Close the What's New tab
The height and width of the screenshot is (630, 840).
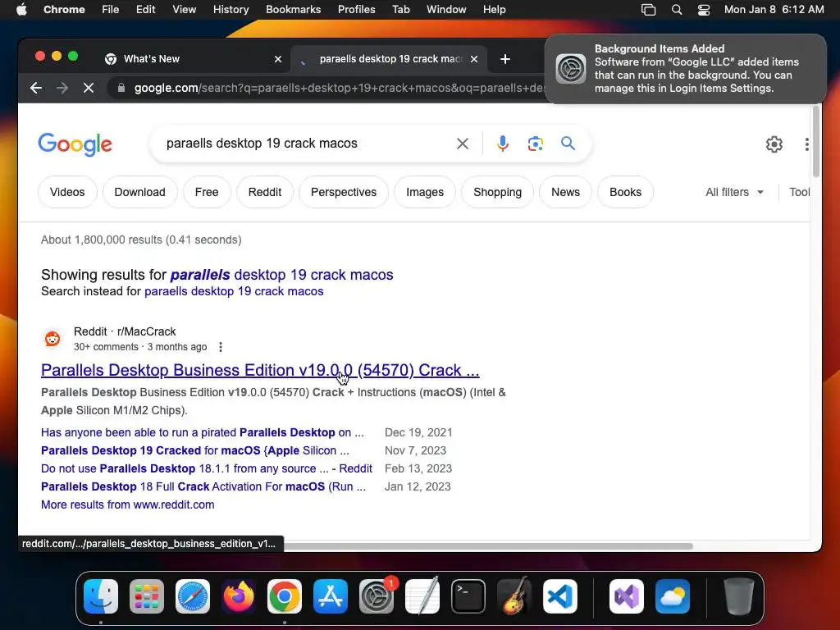click(x=278, y=59)
